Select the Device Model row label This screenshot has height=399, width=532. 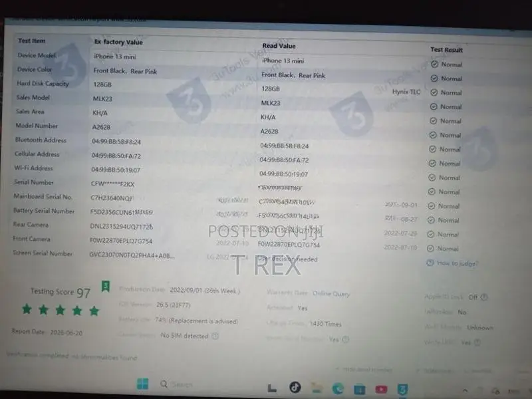coord(37,55)
